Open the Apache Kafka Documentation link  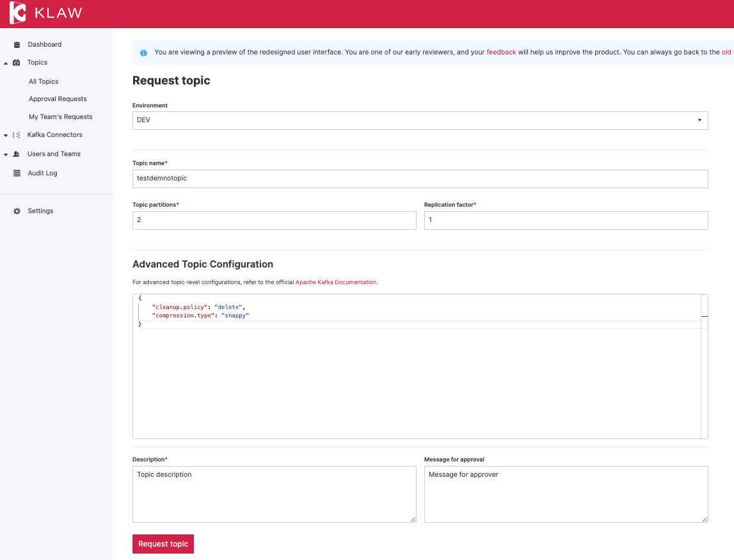[x=336, y=282]
